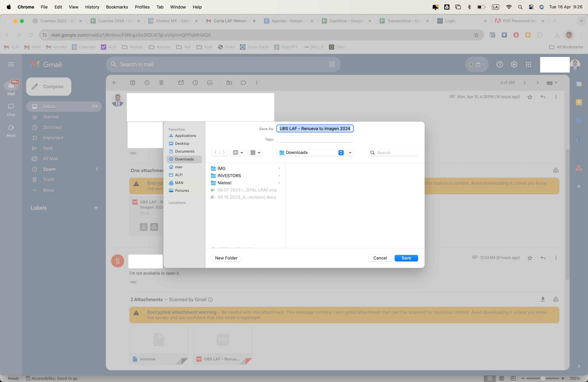Open the History menu

click(x=92, y=7)
